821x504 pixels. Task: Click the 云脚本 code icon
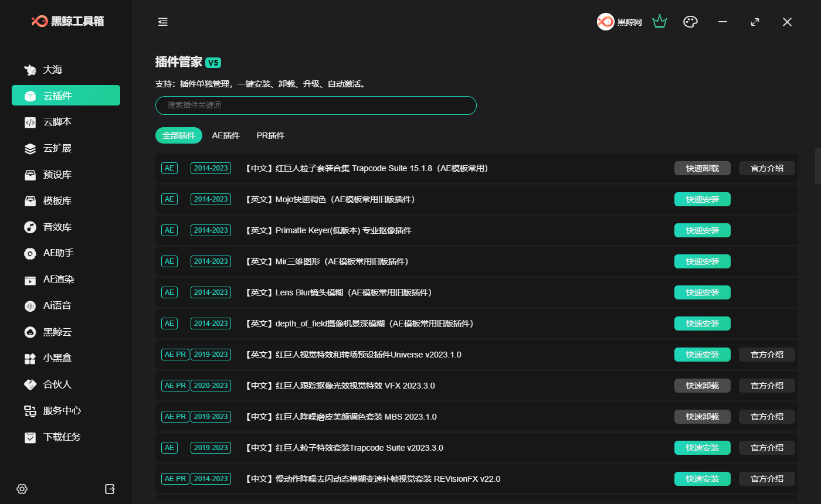click(x=30, y=122)
